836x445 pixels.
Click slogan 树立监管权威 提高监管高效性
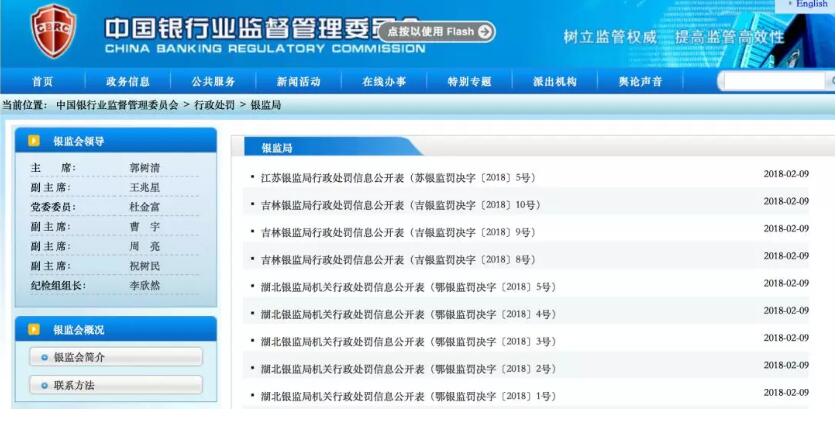click(674, 37)
